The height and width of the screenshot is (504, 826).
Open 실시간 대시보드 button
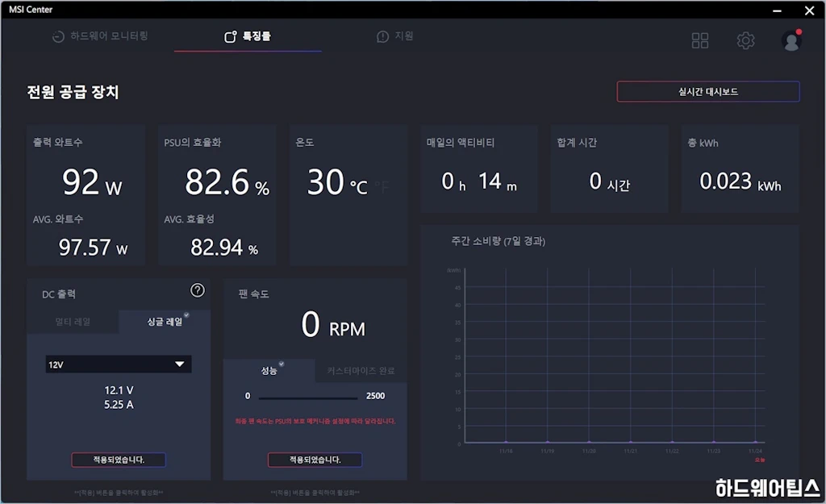pyautogui.click(x=708, y=92)
